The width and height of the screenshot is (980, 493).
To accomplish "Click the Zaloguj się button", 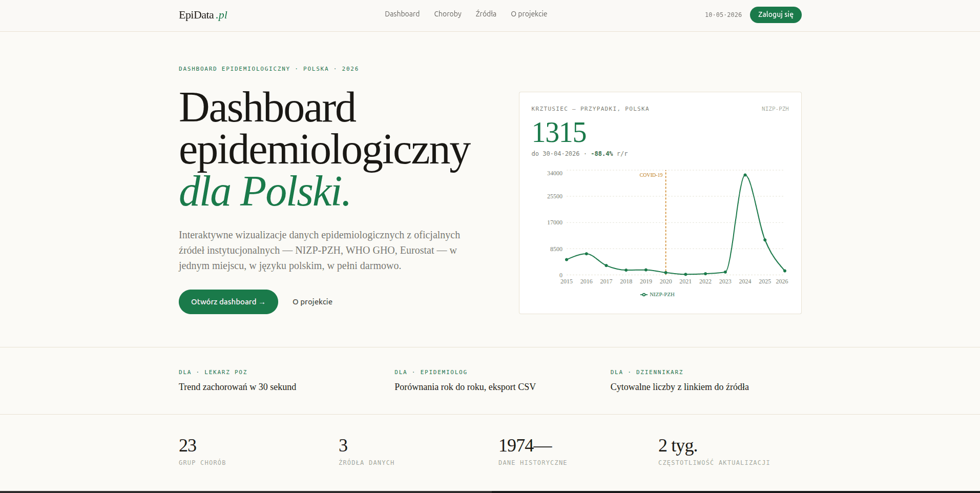I will 776,14.
